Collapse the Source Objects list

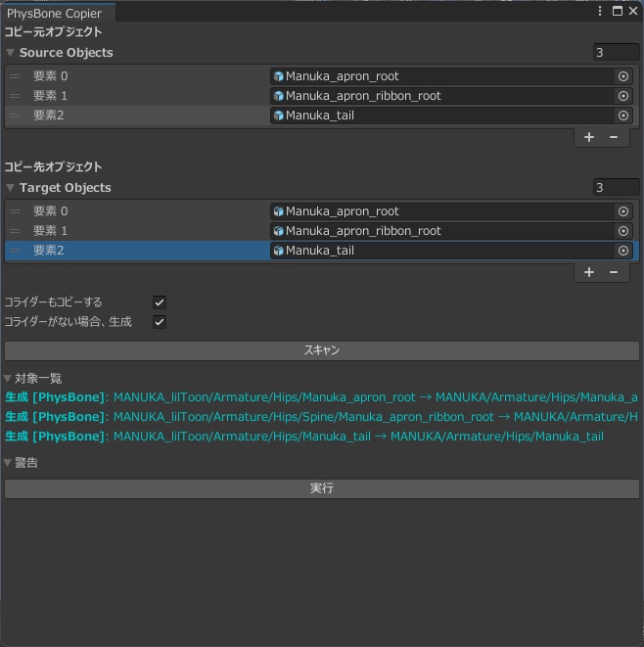11,53
